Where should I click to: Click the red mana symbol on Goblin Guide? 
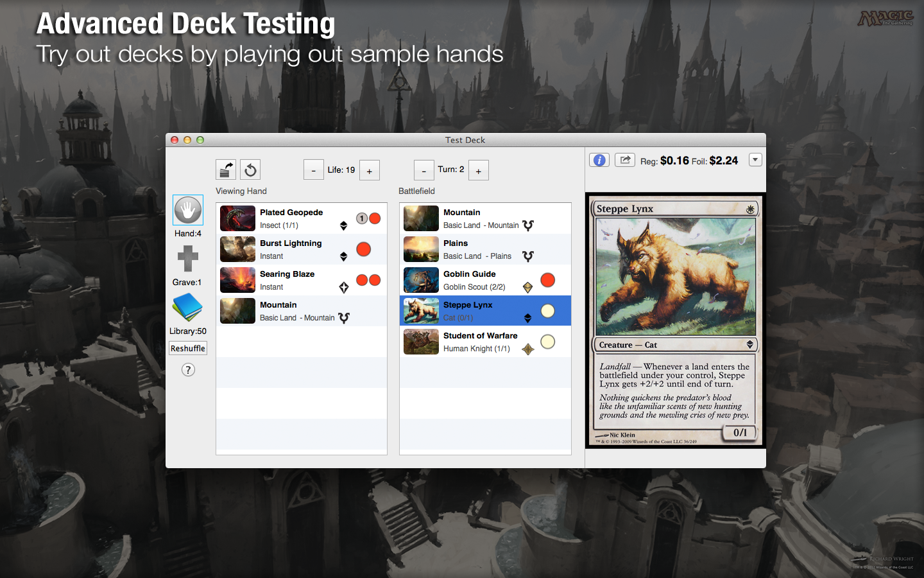(547, 279)
